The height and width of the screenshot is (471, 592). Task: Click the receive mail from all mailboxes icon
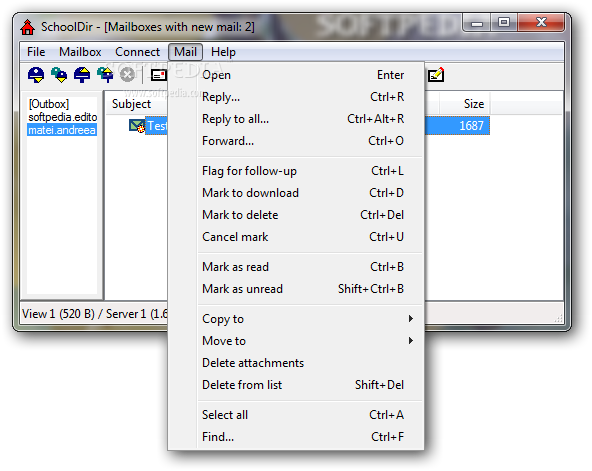[x=59, y=75]
